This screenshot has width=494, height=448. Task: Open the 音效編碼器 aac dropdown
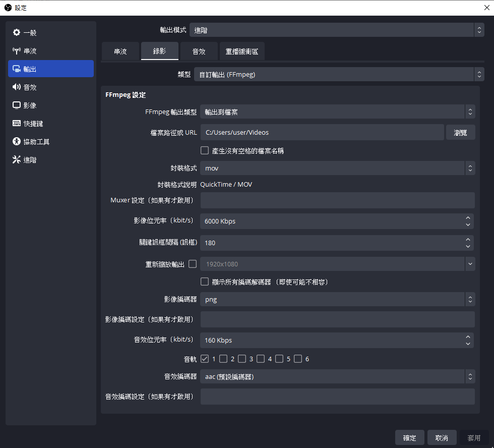pyautogui.click(x=337, y=376)
